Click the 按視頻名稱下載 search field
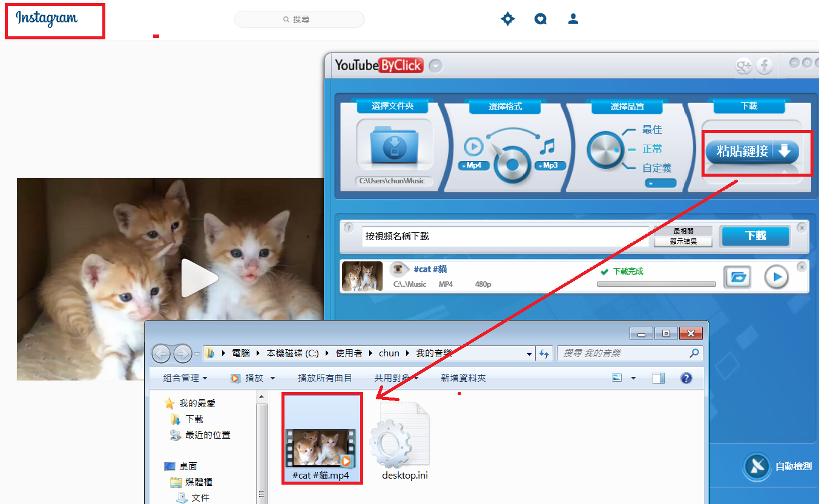Viewport: 819px width, 504px height. coord(505,237)
